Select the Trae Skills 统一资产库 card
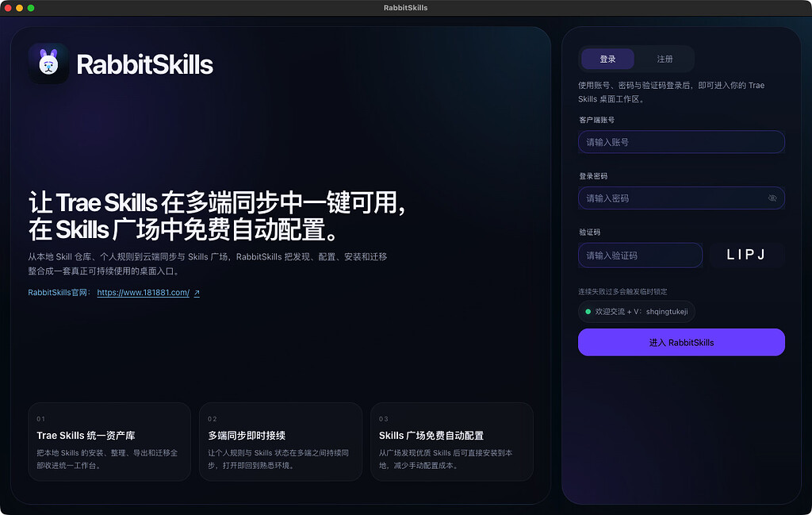Screen dimensions: 812x515 click(x=109, y=442)
